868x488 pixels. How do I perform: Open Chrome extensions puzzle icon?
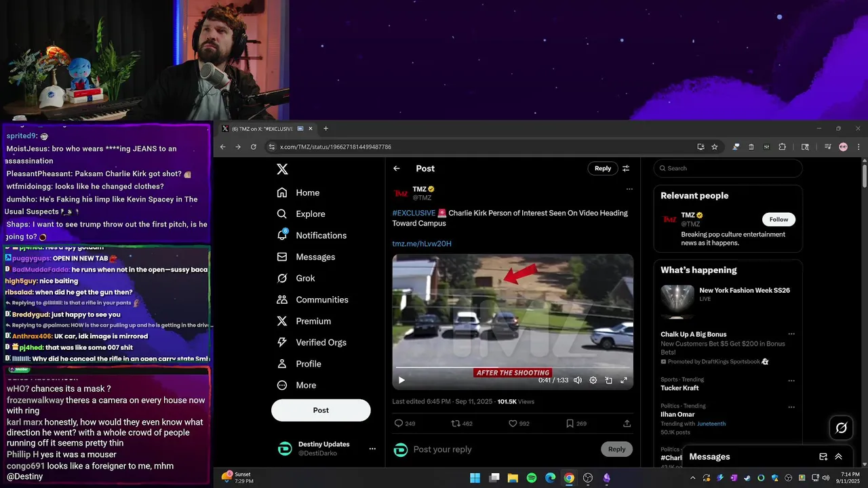pyautogui.click(x=782, y=146)
